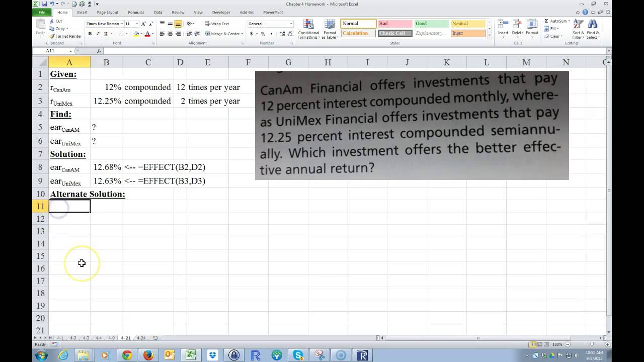Apply Percent Style number format

263,34
